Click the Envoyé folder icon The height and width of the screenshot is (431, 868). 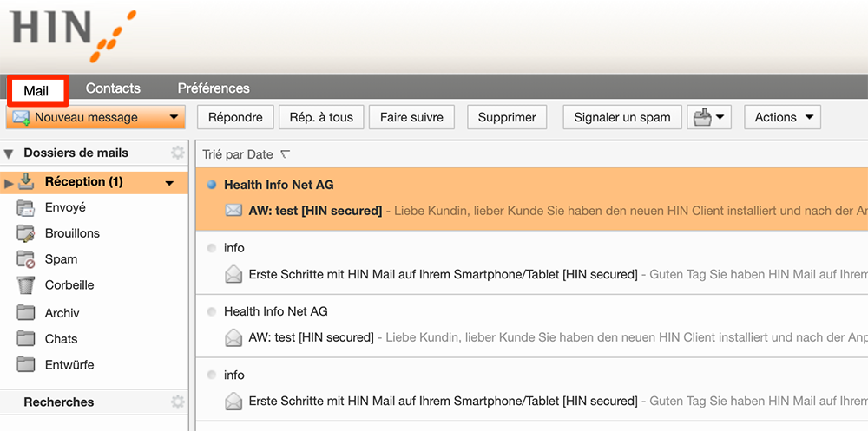tap(26, 208)
